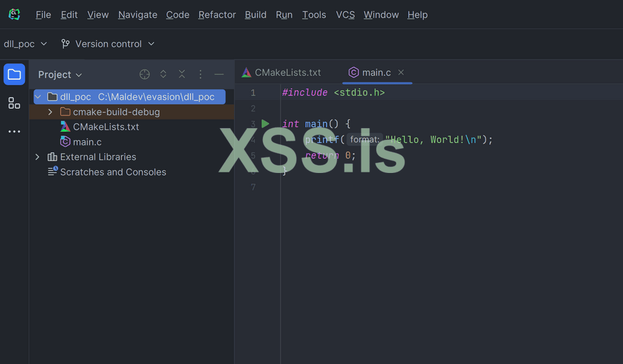Click the Scratches and Consoles icon
Viewport: 623px width, 364px height.
[x=52, y=171]
